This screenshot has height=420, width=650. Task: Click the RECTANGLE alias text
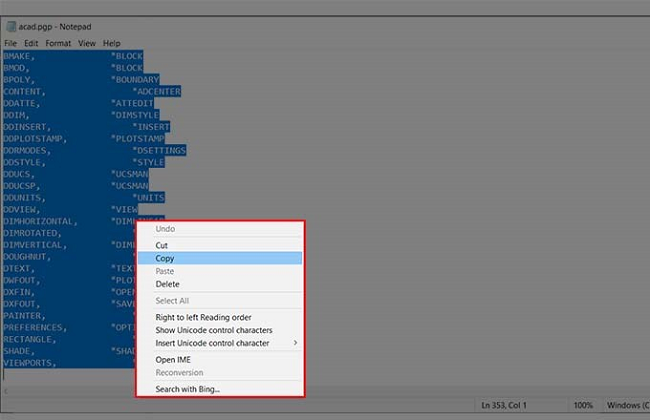29,340
